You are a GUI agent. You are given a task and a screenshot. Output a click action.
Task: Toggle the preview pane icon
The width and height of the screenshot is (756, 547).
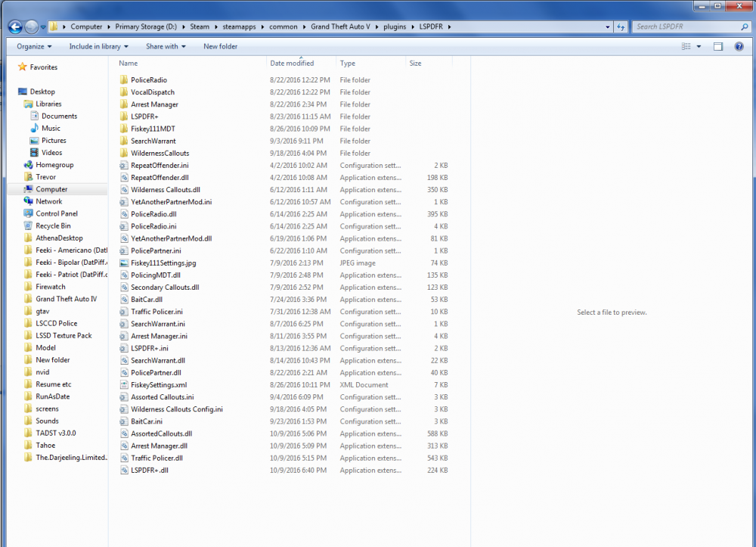pos(718,47)
